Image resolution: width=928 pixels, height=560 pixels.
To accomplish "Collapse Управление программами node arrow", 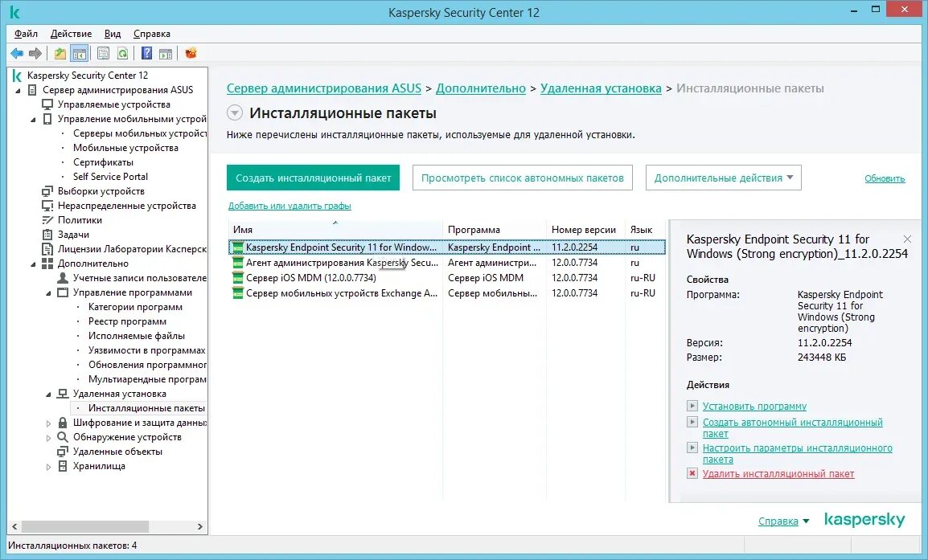I will click(x=48, y=293).
